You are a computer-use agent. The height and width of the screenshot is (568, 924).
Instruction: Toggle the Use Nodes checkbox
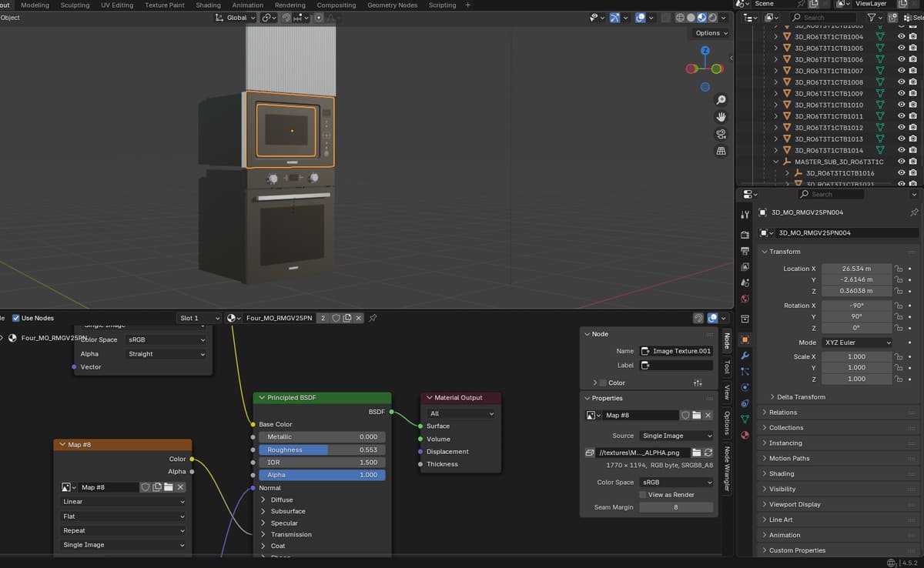click(16, 318)
